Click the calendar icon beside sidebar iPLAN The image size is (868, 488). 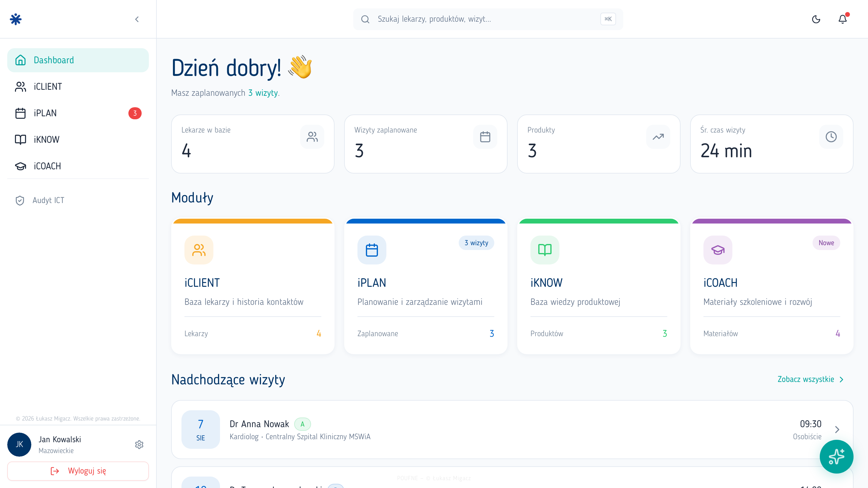pyautogui.click(x=20, y=113)
